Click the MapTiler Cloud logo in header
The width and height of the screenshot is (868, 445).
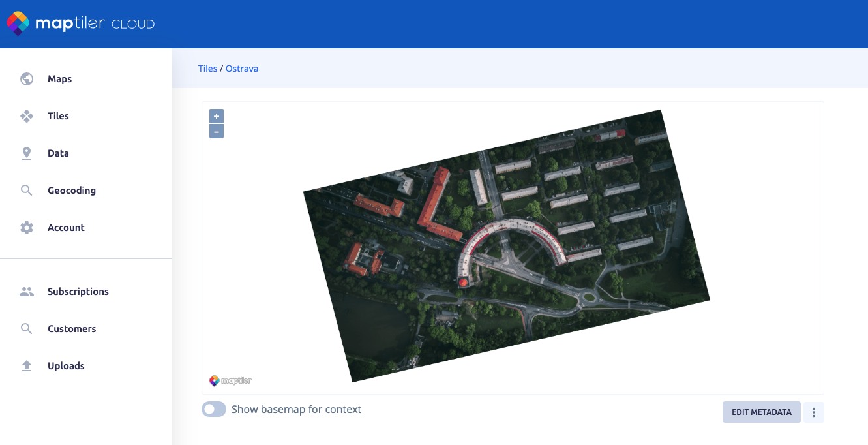[x=81, y=24]
